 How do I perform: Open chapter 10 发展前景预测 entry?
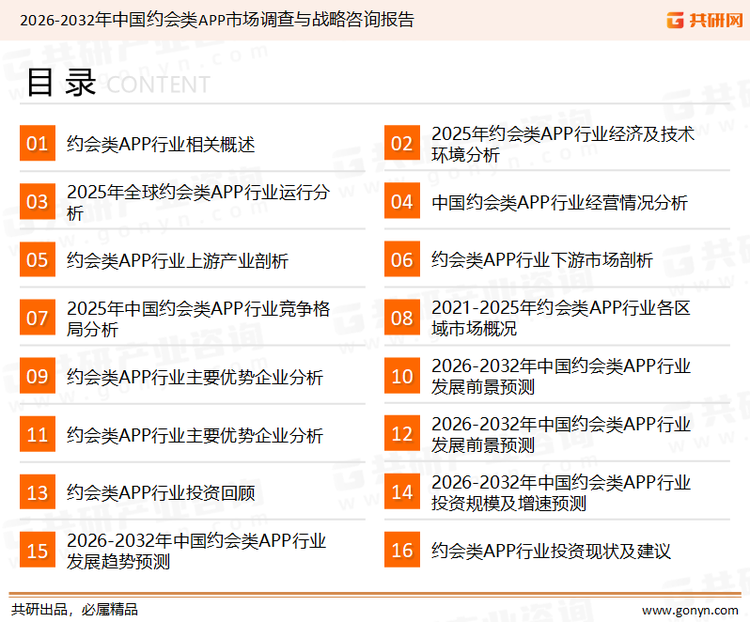click(x=561, y=377)
